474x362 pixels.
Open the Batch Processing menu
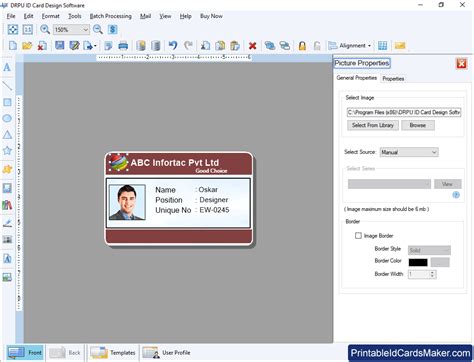pos(110,16)
